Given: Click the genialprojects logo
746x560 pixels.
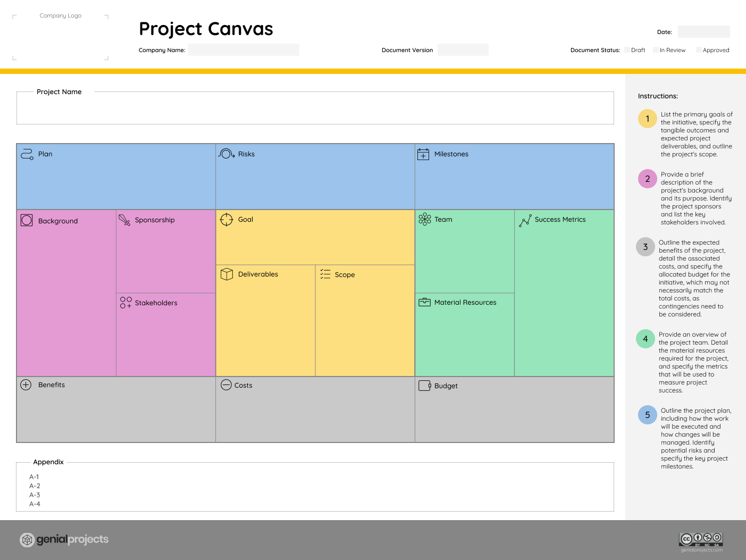Looking at the screenshot, I should point(64,539).
